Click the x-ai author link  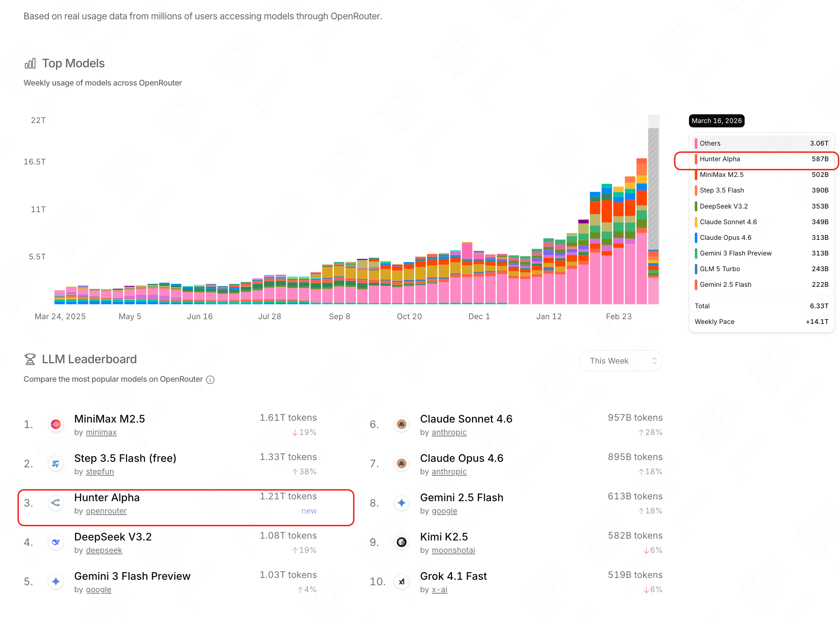439,590
